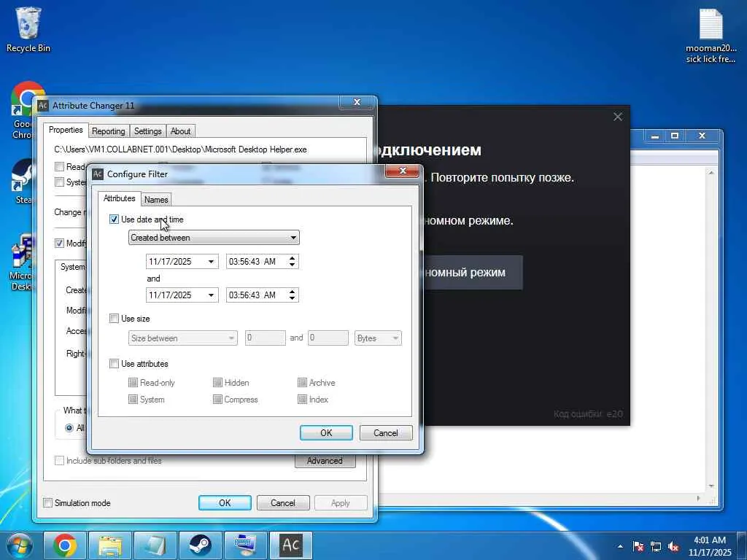Viewport: 747px width, 560px height.
Task: Toggle the Simulation mode checkbox
Action: click(47, 503)
